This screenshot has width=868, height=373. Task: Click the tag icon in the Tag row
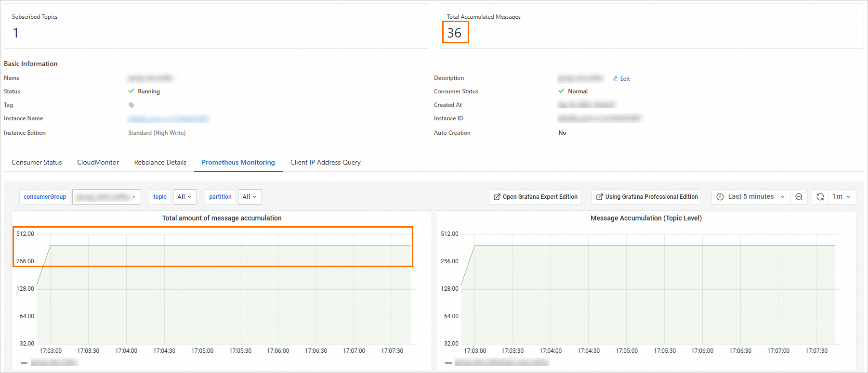pyautogui.click(x=132, y=105)
